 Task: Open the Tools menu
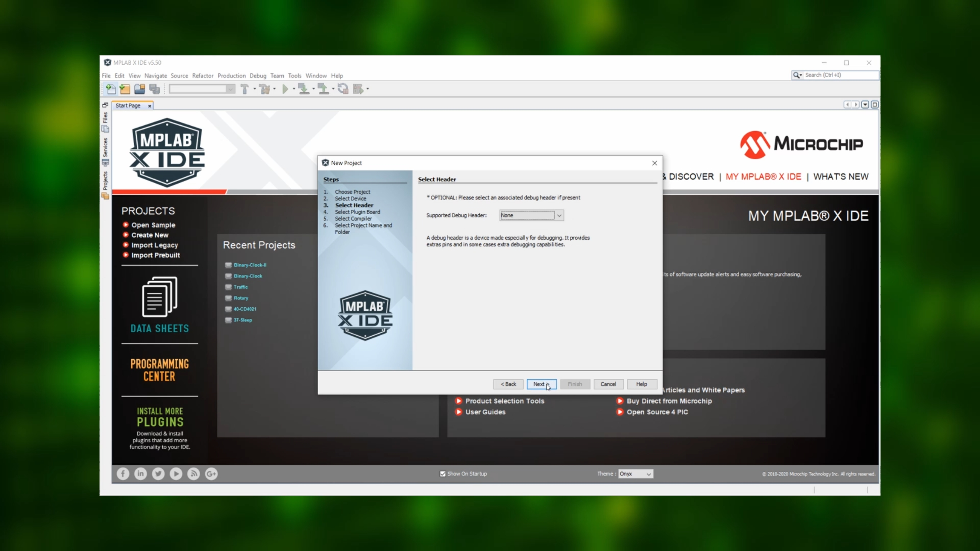tap(294, 76)
